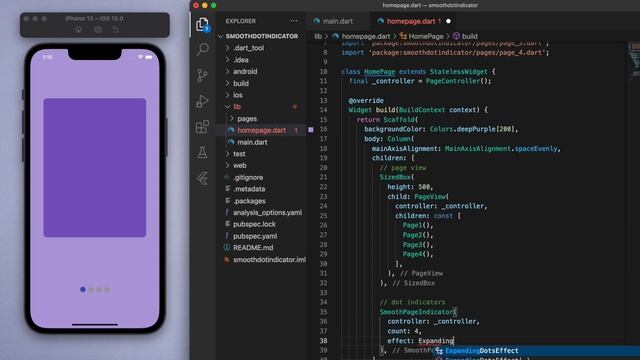Open the Explorer view in activity bar

(202, 25)
